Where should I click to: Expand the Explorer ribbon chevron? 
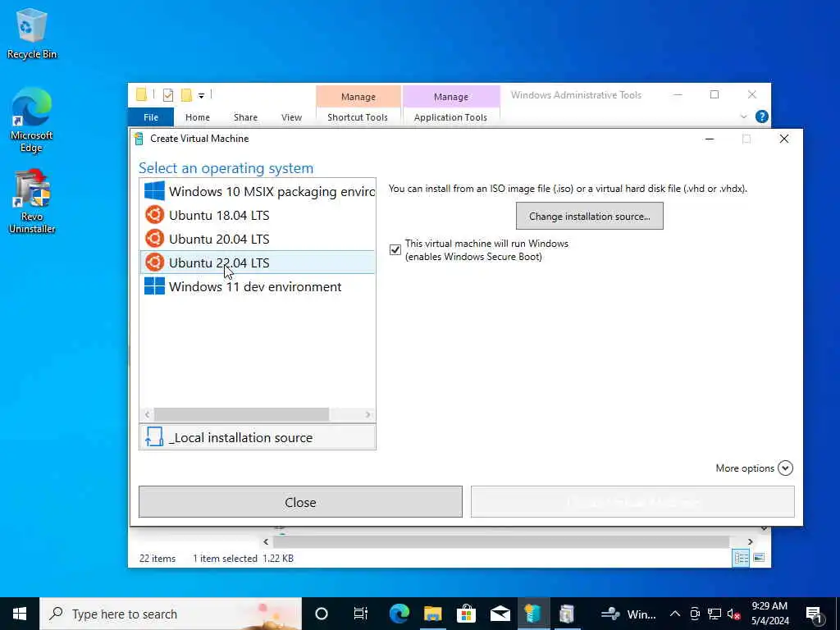tap(743, 116)
